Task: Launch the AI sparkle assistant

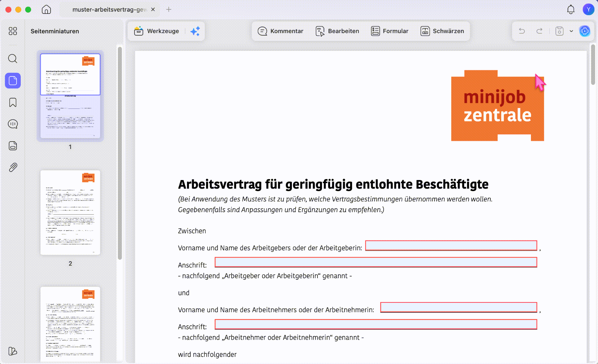Action: [195, 31]
